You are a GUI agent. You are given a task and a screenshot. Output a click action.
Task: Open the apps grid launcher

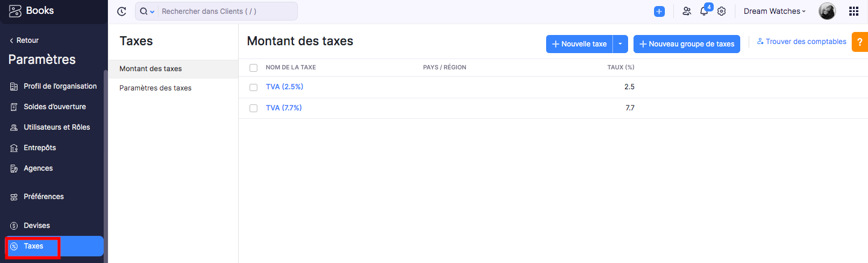coord(854,11)
